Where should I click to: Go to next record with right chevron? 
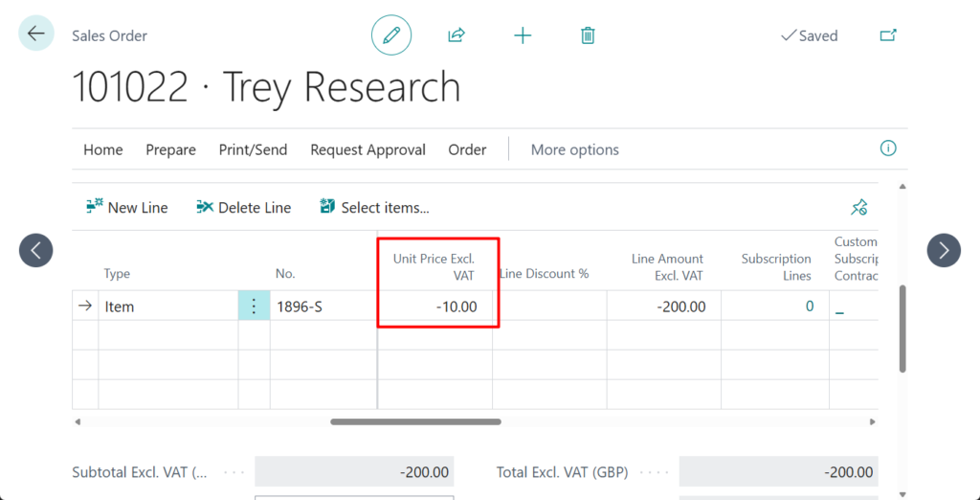(944, 250)
